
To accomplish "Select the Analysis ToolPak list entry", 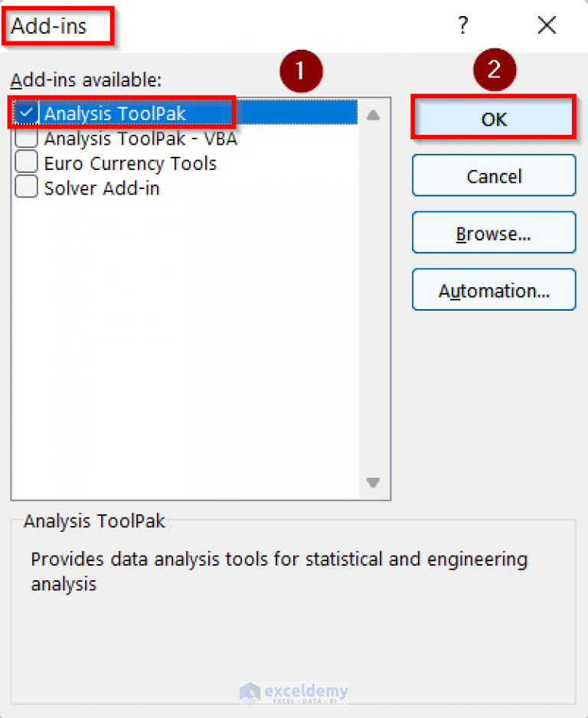I will tap(122, 112).
